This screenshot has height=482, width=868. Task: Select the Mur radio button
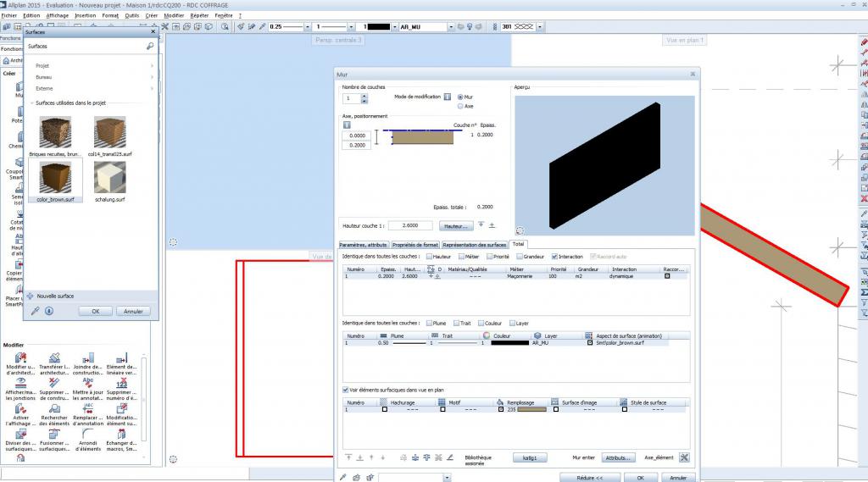(460, 97)
